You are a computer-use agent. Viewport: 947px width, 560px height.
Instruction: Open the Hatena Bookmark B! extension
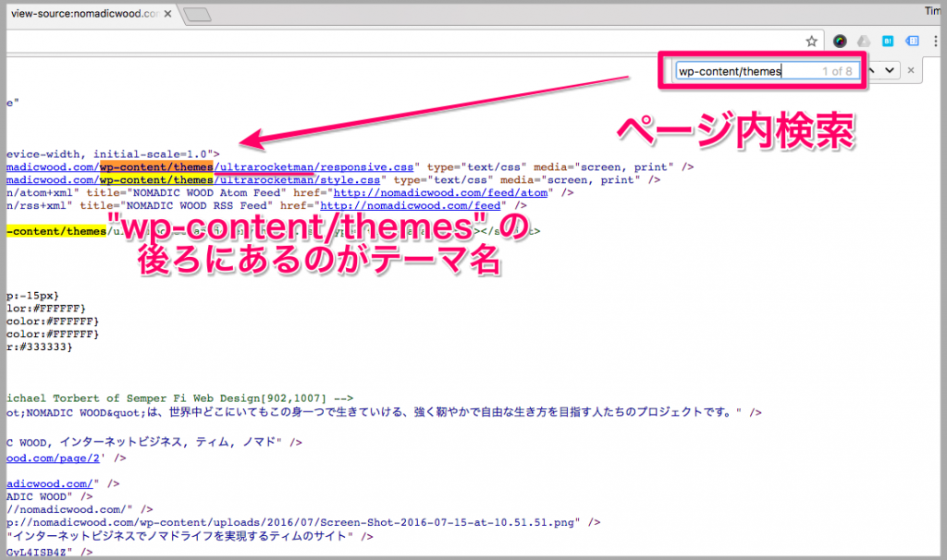click(888, 41)
